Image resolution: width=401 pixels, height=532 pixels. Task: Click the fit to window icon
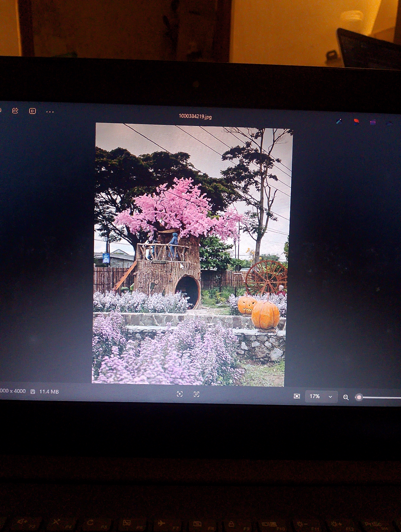click(297, 396)
